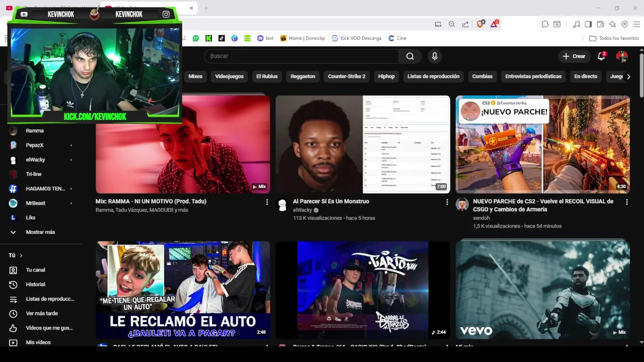Select the Mixes filter chip
The width and height of the screenshot is (644, 362).
[195, 76]
